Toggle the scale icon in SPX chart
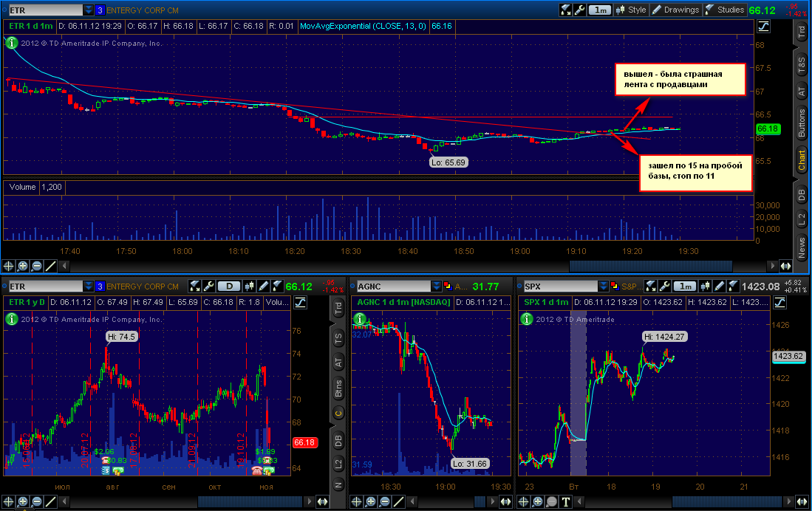This screenshot has width=812, height=511. [780, 302]
